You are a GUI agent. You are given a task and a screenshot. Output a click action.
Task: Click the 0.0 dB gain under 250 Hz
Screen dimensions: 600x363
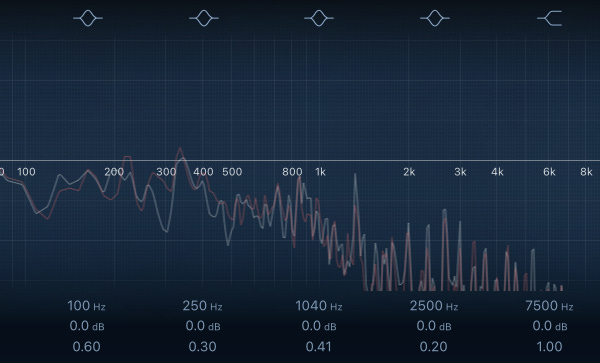point(203,326)
